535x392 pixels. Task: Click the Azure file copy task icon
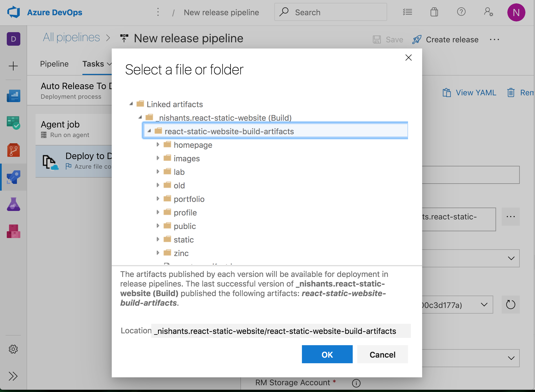coord(50,162)
